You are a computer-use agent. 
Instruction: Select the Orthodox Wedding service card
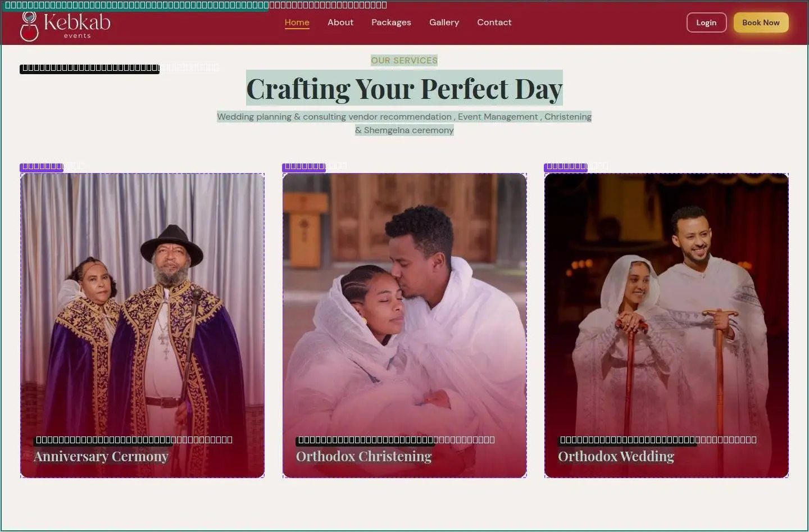pos(666,325)
